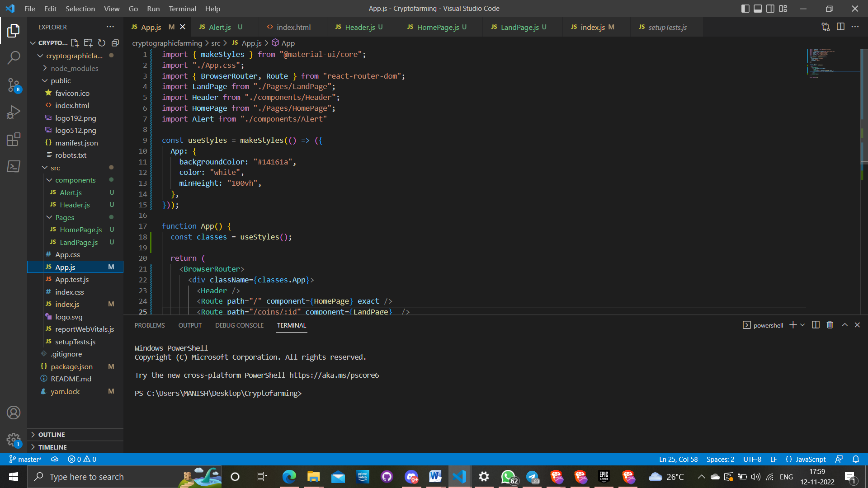Open the Terminal menu

[182, 9]
